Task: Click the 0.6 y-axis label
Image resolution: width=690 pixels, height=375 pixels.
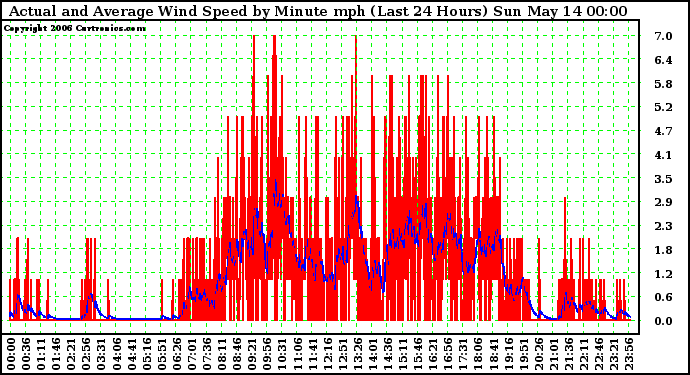Action: [663, 298]
